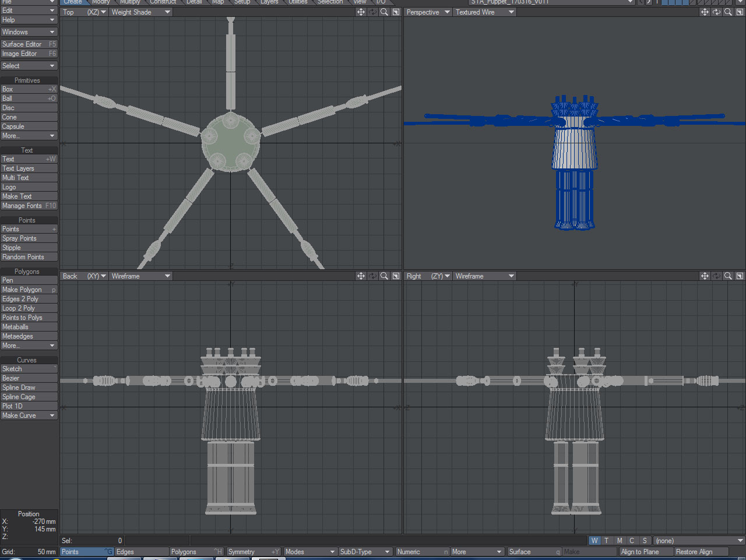Expand the vertex map (none) selector
The height and width of the screenshot is (560, 746).
pos(699,540)
